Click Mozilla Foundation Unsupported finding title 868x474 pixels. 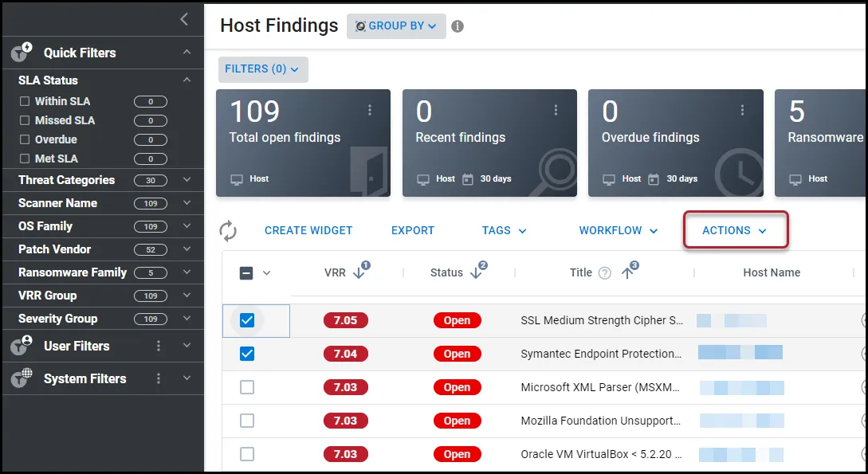(x=601, y=421)
